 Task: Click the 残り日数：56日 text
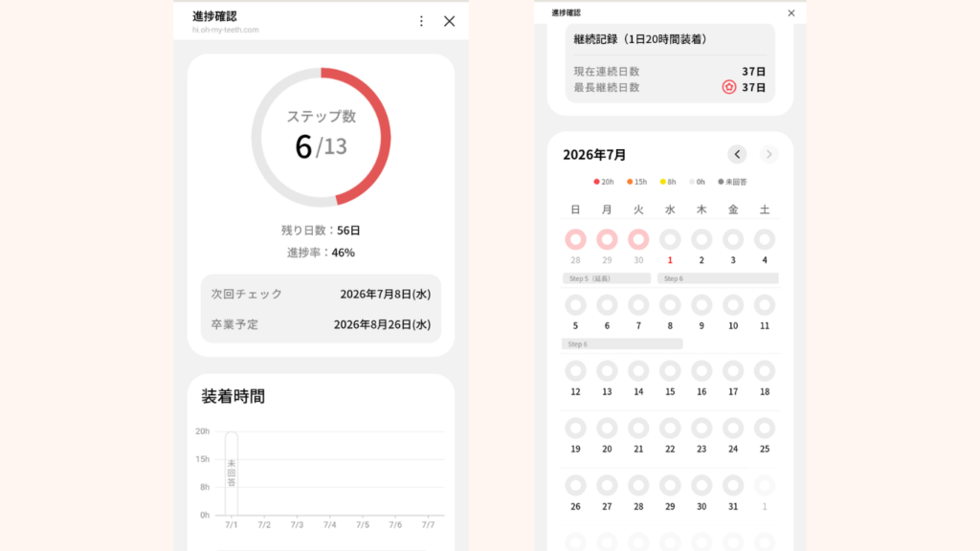pos(321,231)
